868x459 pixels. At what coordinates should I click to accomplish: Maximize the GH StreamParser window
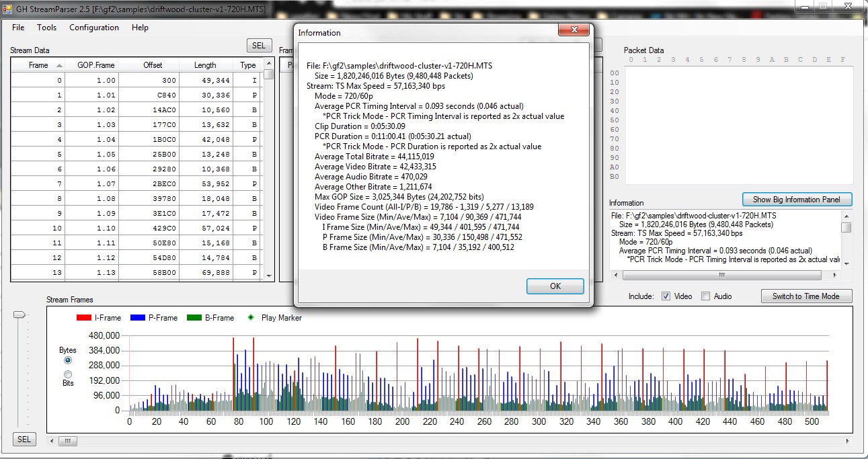tap(822, 6)
